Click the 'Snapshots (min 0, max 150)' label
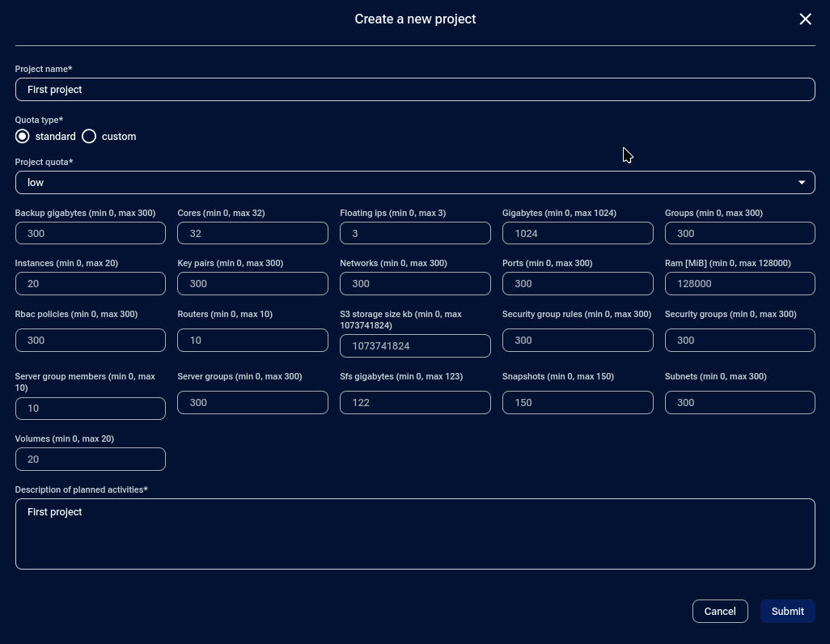 (558, 376)
